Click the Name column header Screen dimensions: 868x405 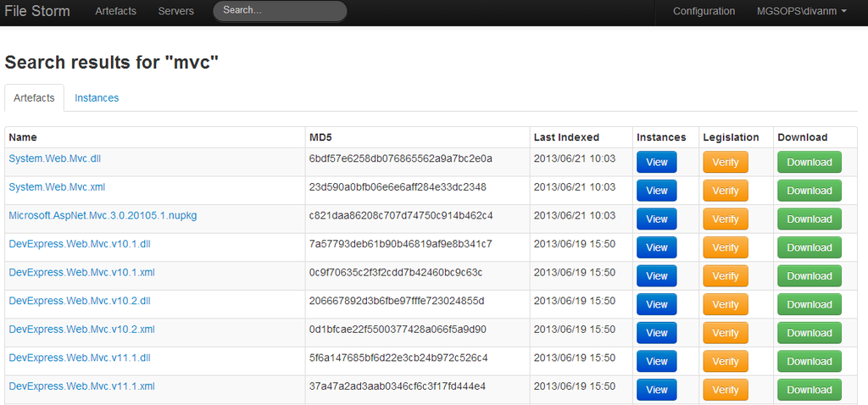click(23, 137)
